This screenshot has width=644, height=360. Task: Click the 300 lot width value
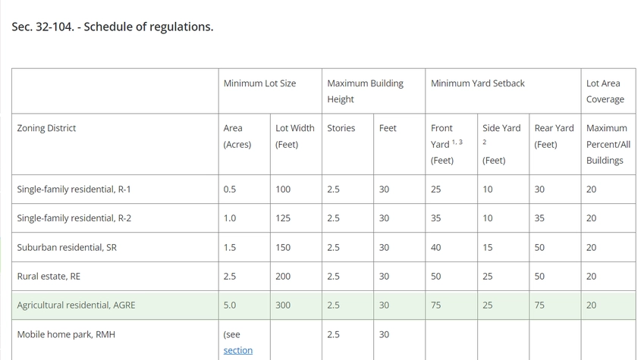pyautogui.click(x=283, y=305)
